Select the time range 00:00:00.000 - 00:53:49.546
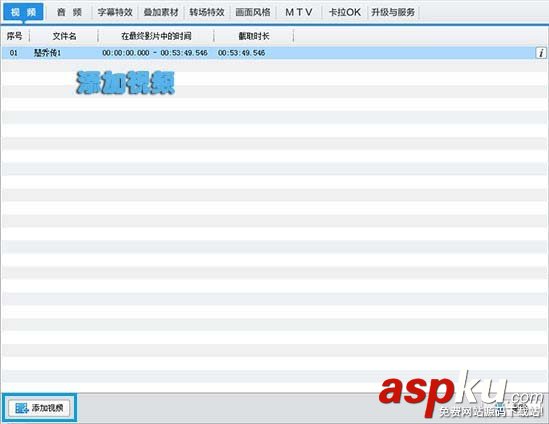Viewport: 549px width, 424px height. tap(155, 53)
